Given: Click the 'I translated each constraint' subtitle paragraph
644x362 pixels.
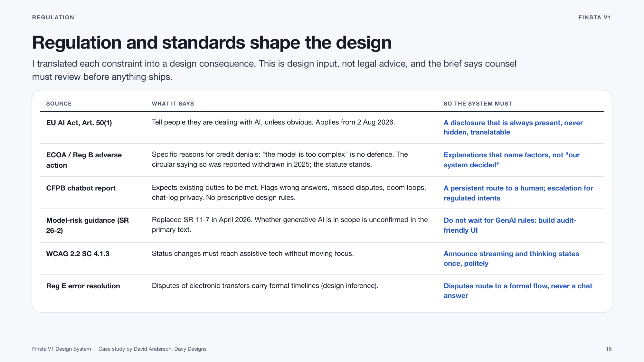Looking at the screenshot, I should click(x=274, y=70).
